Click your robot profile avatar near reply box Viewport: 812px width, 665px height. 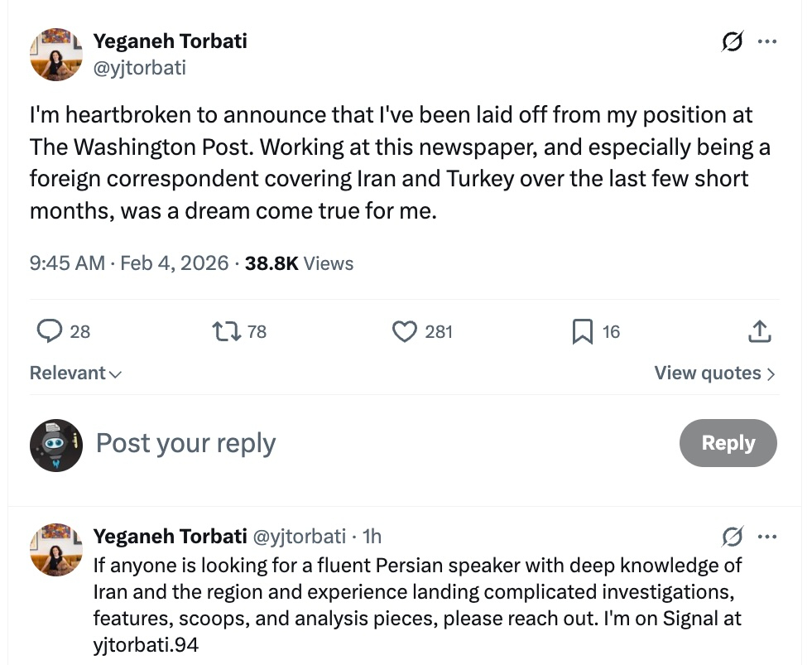pos(56,445)
